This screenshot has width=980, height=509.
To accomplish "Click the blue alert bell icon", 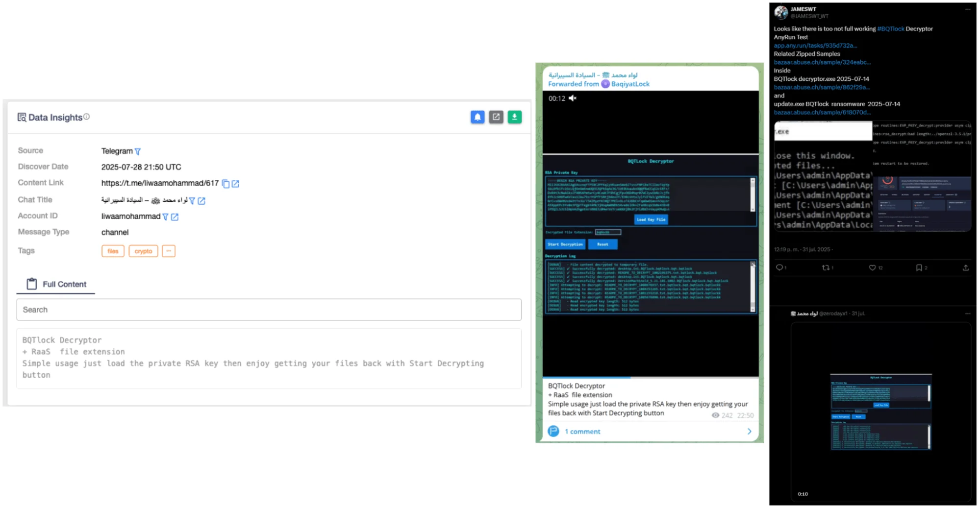I will coord(477,117).
